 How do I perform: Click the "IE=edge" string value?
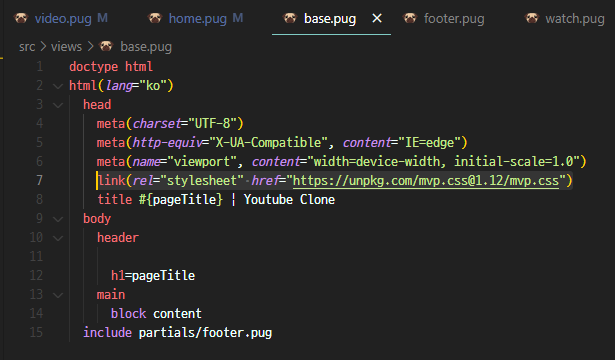click(429, 142)
